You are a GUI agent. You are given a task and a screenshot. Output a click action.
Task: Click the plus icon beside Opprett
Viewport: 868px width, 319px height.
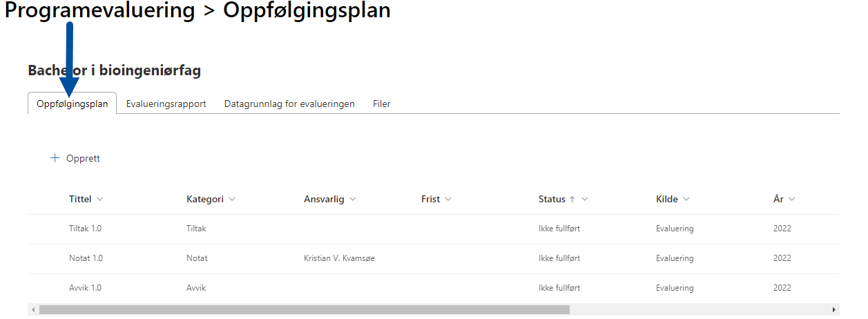coord(55,158)
